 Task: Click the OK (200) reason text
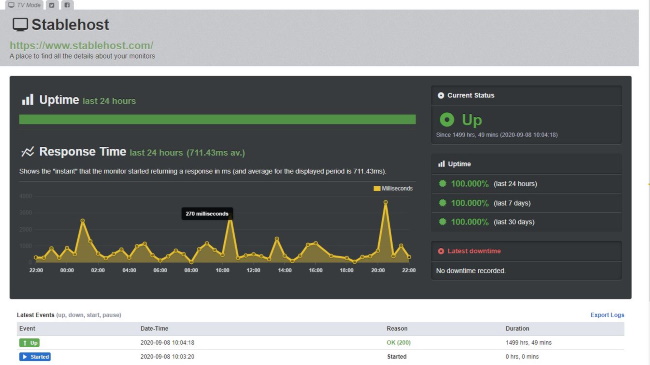tap(398, 343)
